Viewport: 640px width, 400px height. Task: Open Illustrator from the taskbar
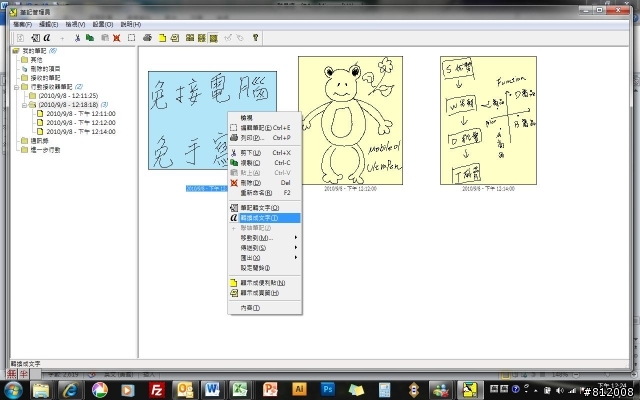299,390
